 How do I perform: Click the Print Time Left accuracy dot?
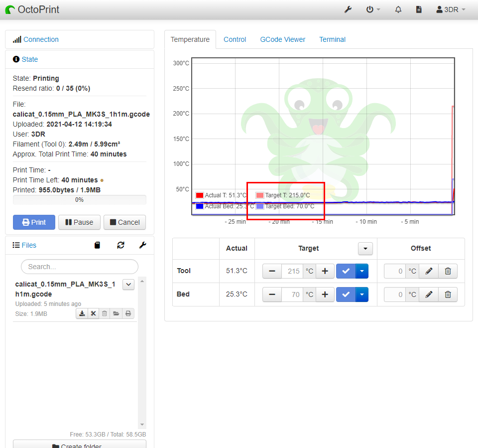[x=102, y=180]
